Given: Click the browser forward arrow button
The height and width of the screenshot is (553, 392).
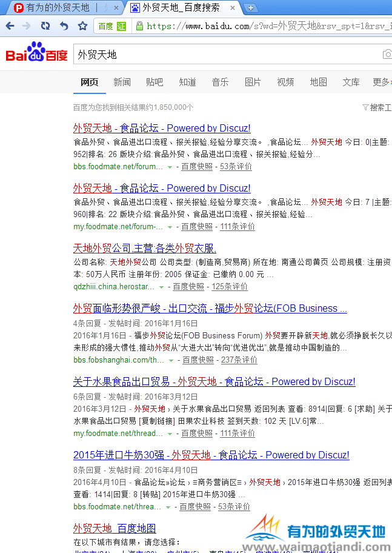Looking at the screenshot, I should [26, 26].
